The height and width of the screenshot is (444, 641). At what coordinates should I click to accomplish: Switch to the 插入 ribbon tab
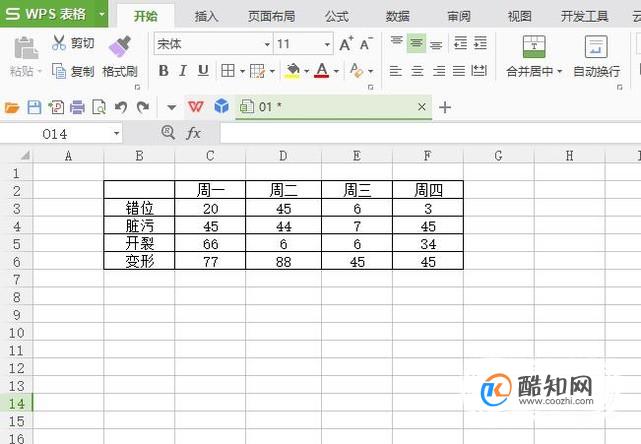(206, 16)
